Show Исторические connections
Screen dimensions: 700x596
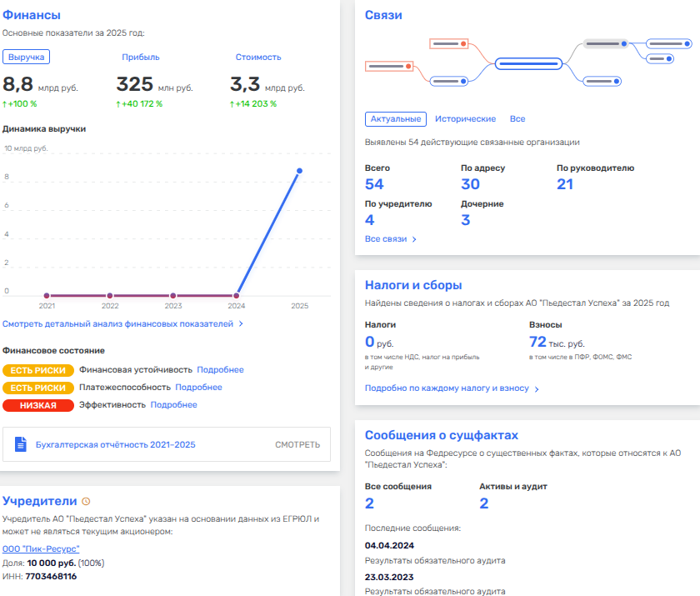click(x=465, y=118)
